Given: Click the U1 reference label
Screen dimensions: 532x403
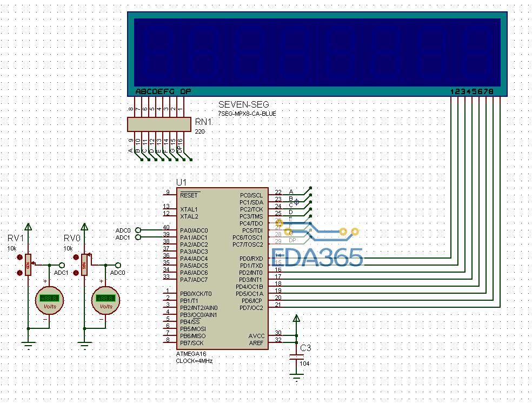Looking at the screenshot, I should (x=181, y=182).
